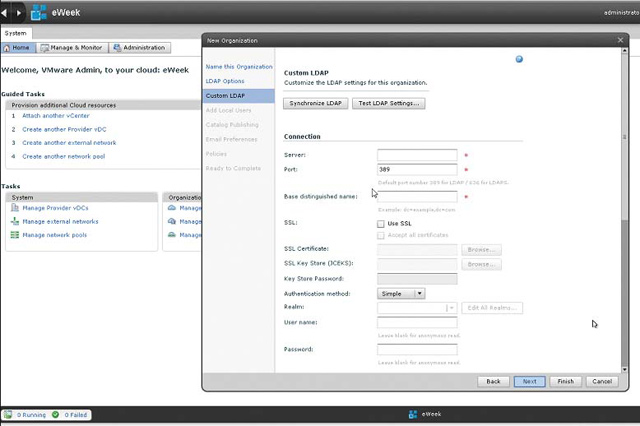The width and height of the screenshot is (640, 426).
Task: Click 0 Failed status text
Action: click(x=76, y=415)
